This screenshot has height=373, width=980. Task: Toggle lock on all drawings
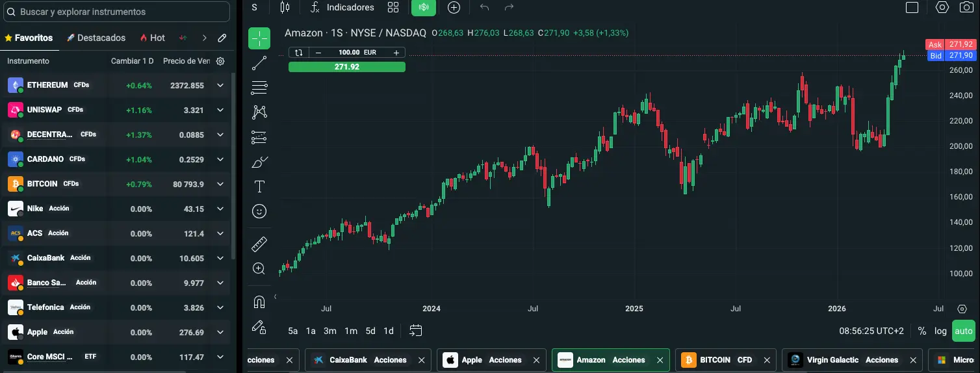pyautogui.click(x=259, y=327)
